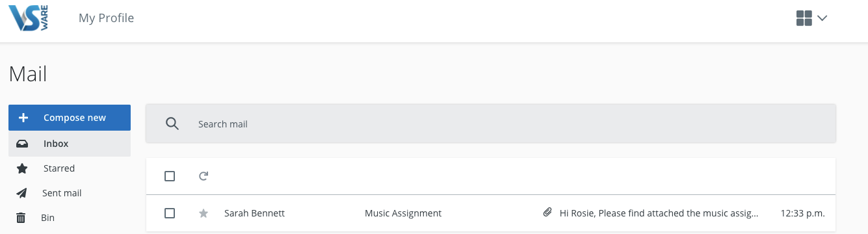Expand the chevron next to apps grid
The image size is (868, 234).
(822, 18)
